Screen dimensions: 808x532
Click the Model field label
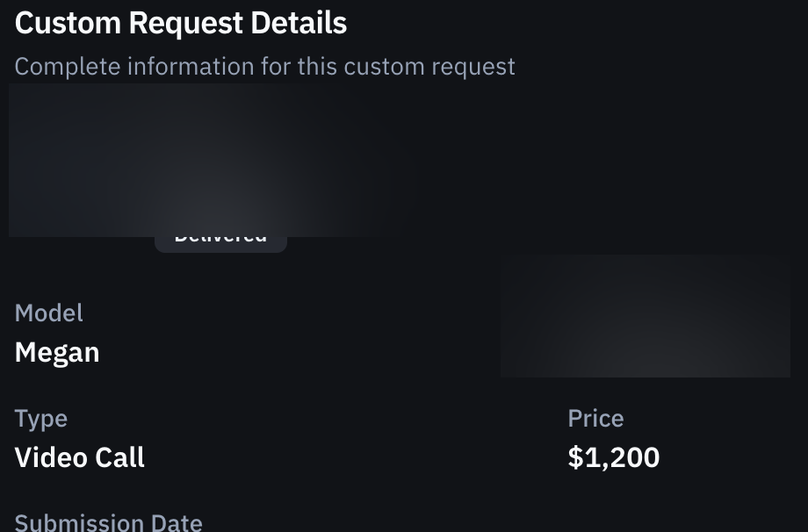48,313
